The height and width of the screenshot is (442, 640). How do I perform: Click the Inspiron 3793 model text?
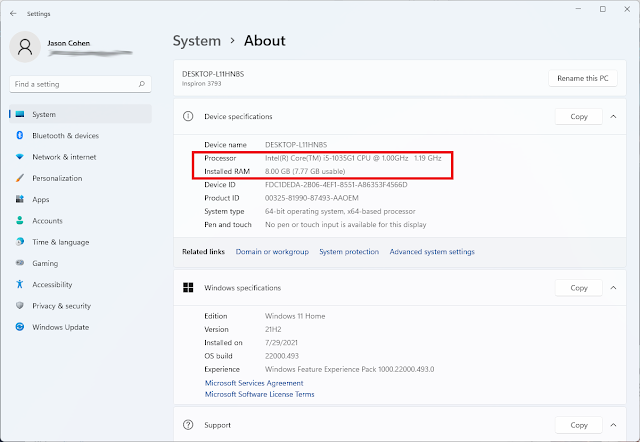[202, 83]
